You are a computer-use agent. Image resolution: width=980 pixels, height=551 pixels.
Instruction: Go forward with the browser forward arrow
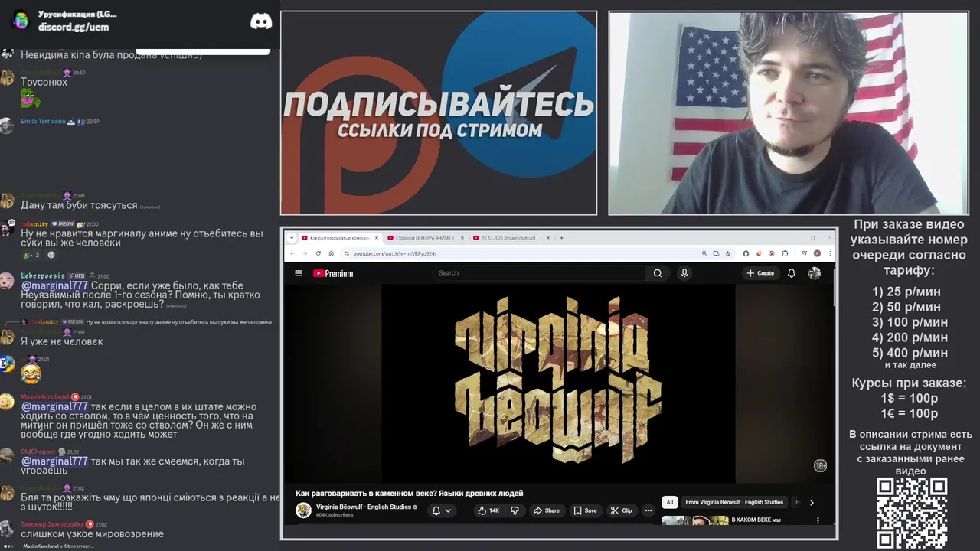[305, 253]
